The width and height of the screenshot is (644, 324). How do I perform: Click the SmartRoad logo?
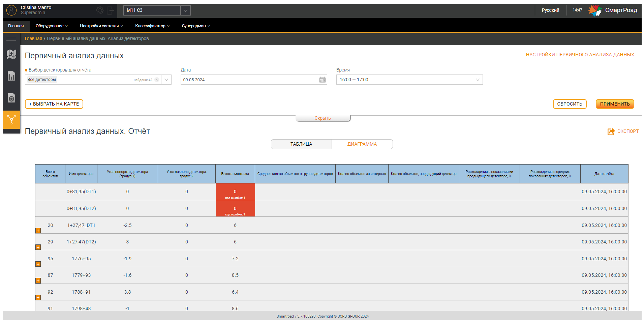(x=613, y=10)
